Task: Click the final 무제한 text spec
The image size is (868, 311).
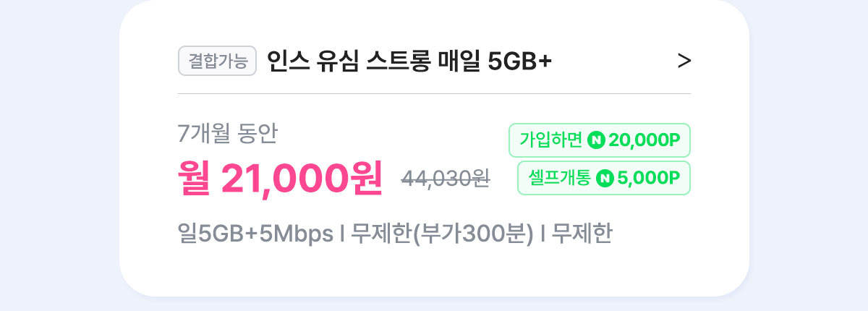Action: [x=582, y=234]
